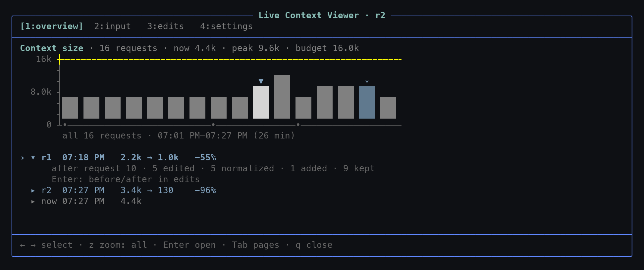Click the 'Enter open' hint
The height and width of the screenshot is (270, 644).
click(189, 245)
